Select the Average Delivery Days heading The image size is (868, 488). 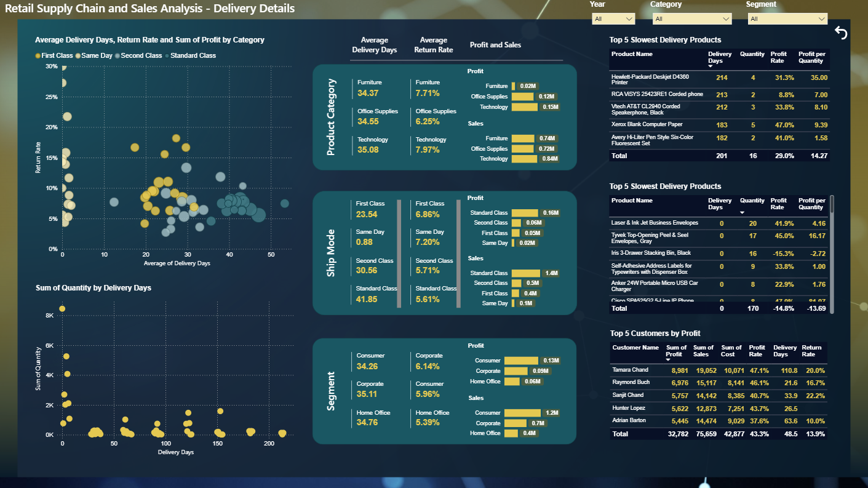[374, 45]
